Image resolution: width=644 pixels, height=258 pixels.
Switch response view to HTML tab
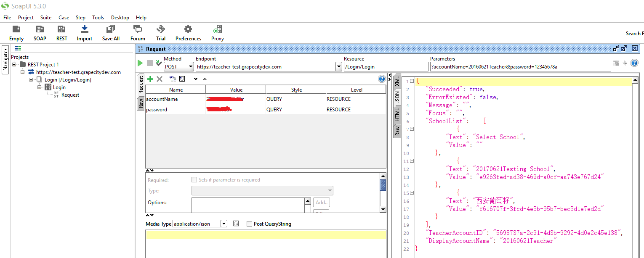click(x=397, y=114)
